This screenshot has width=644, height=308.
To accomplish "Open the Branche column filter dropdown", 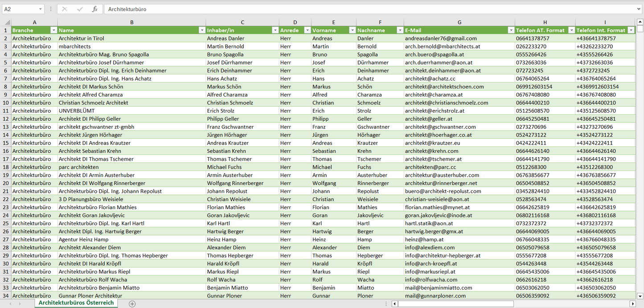I will click(53, 30).
